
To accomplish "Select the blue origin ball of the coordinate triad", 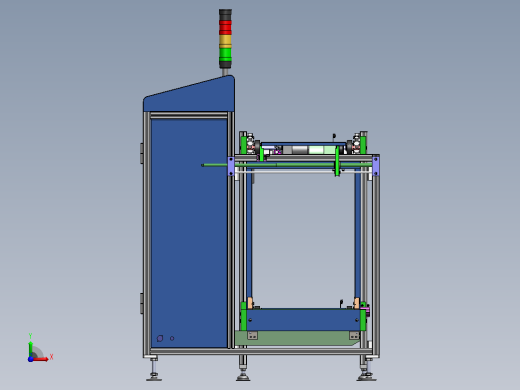I will tap(31, 359).
